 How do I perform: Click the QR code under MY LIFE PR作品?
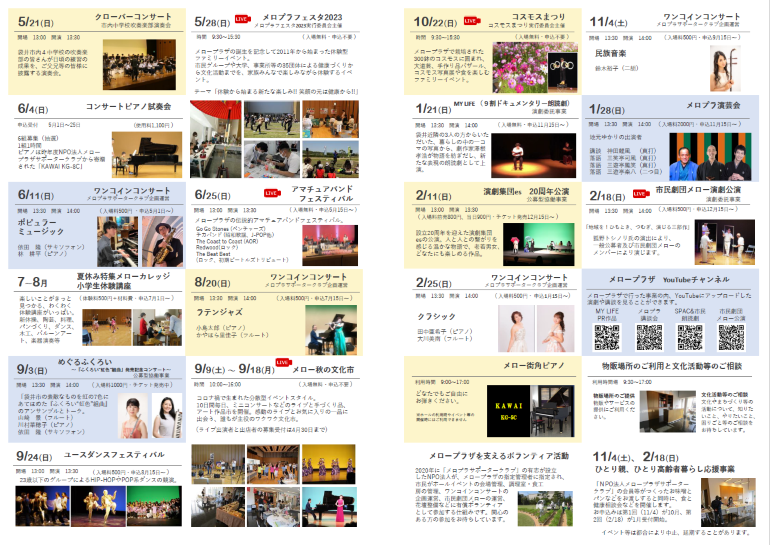pyautogui.click(x=606, y=337)
